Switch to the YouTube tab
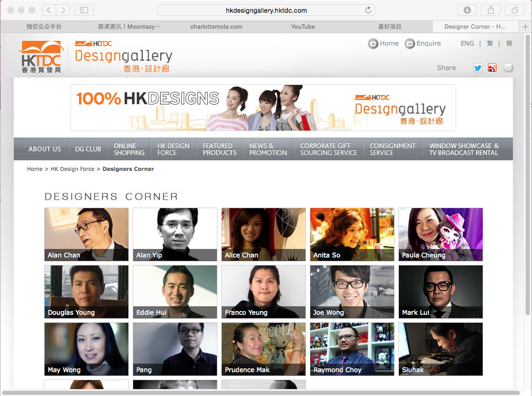532x396 pixels. (303, 27)
